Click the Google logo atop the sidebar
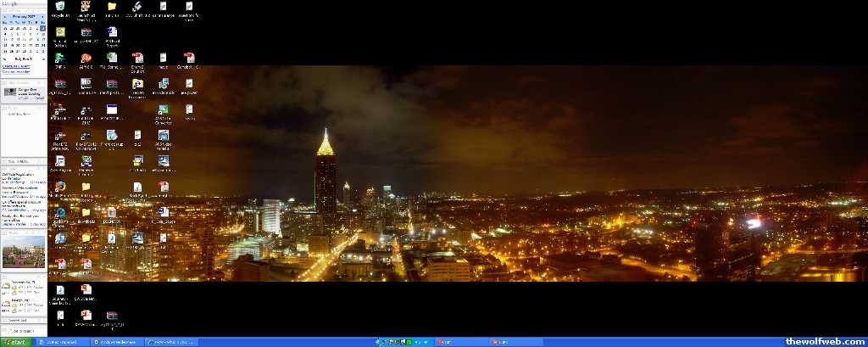868x347 pixels. point(9,4)
